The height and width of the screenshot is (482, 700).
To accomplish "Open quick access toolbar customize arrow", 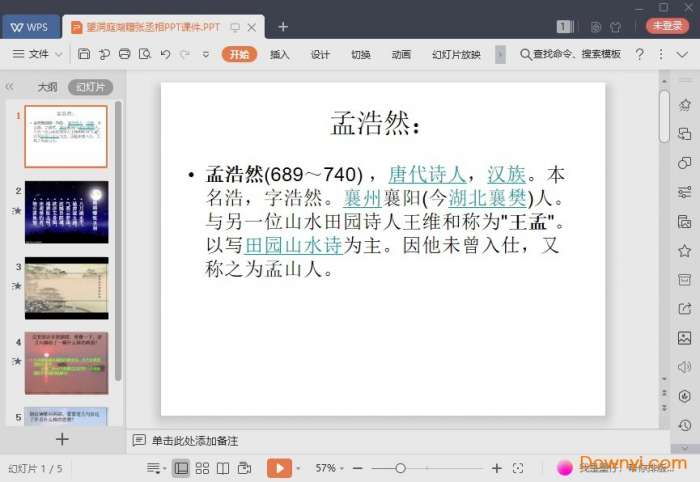I will click(x=206, y=54).
